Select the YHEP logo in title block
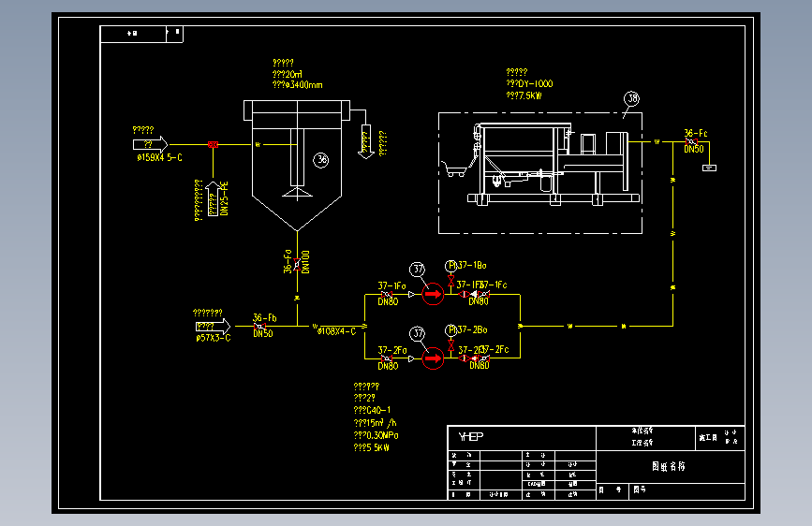The width and height of the screenshot is (812, 526). tap(471, 436)
